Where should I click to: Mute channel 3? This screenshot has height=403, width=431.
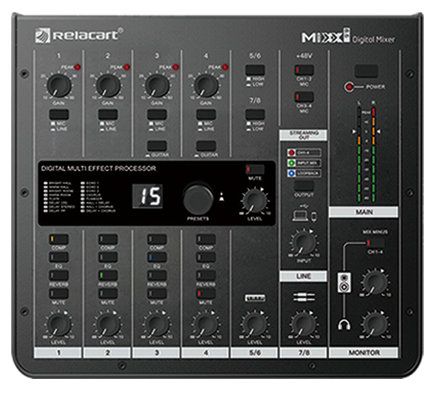(x=157, y=293)
